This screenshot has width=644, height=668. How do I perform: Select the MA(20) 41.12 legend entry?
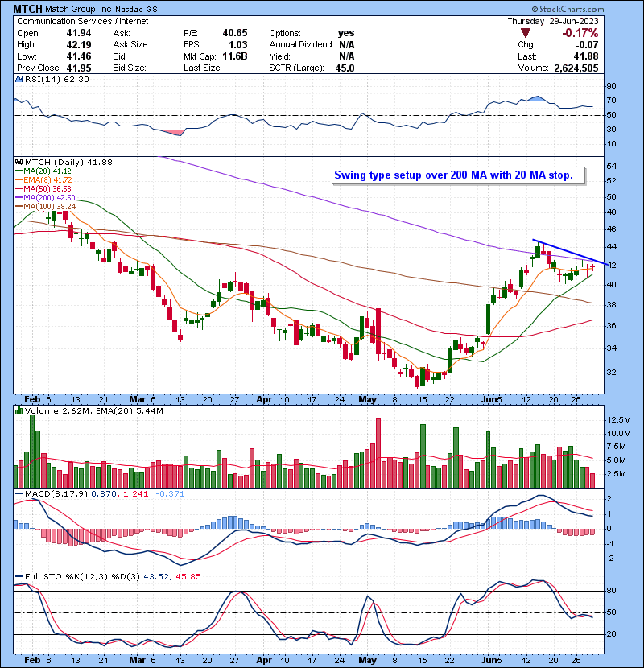(43, 171)
